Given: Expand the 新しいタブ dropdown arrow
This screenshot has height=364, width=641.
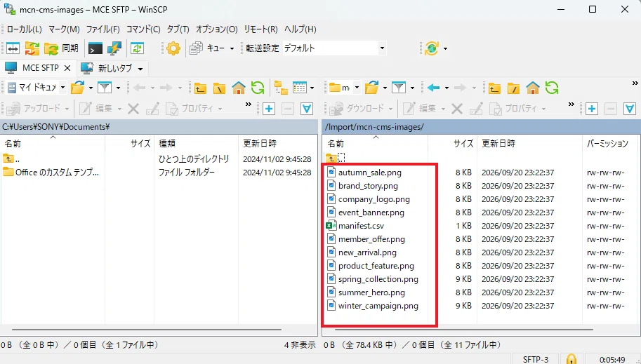Looking at the screenshot, I should click(140, 69).
